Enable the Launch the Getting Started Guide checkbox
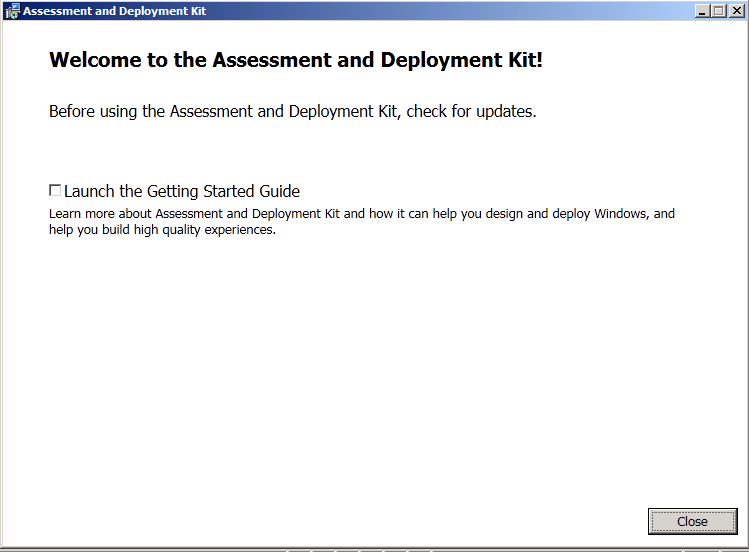Screen dimensions: 749x552 point(55,190)
